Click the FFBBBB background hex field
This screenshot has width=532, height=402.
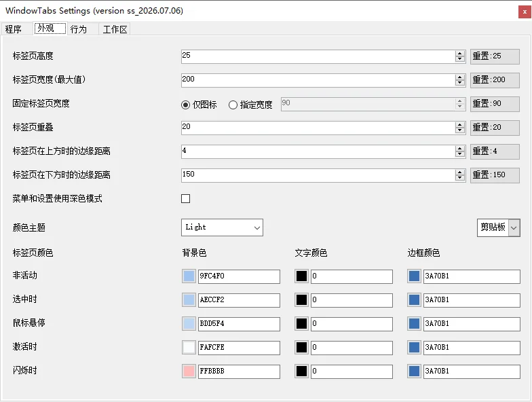239,371
